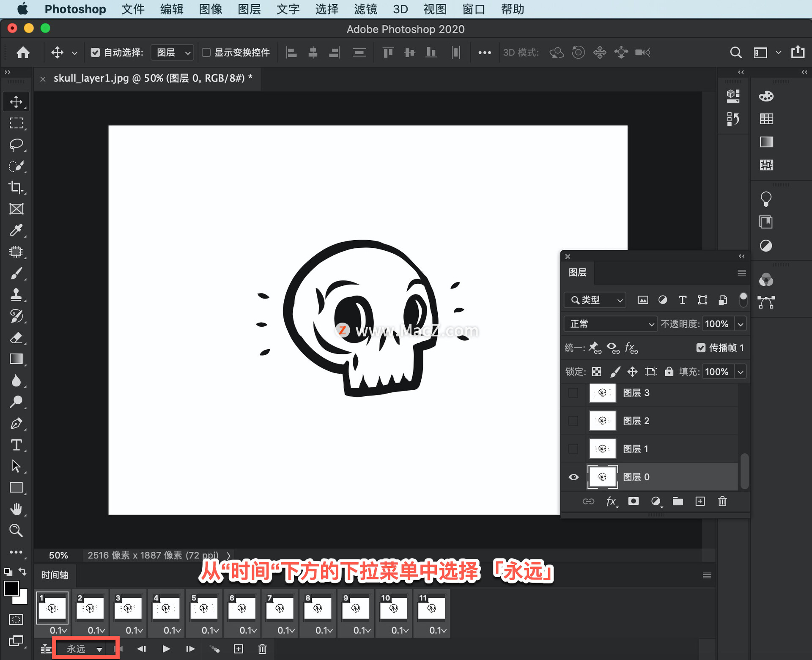The image size is (812, 660).
Task: Show 图层 1 visibility box
Action: [x=573, y=449]
